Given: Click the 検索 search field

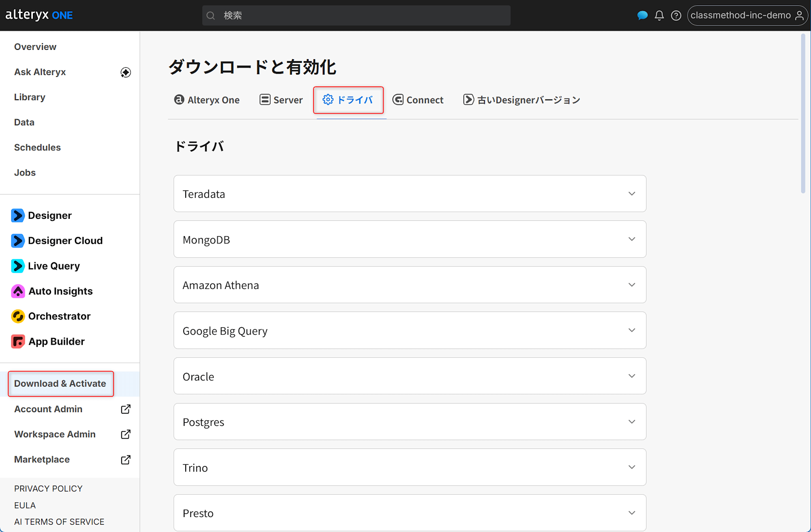Looking at the screenshot, I should coord(356,15).
